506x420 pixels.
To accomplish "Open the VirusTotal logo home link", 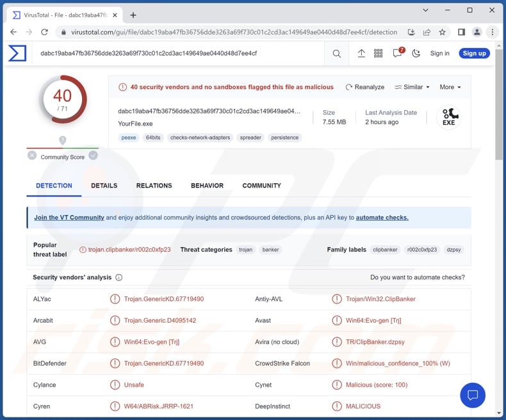I will pos(17,53).
